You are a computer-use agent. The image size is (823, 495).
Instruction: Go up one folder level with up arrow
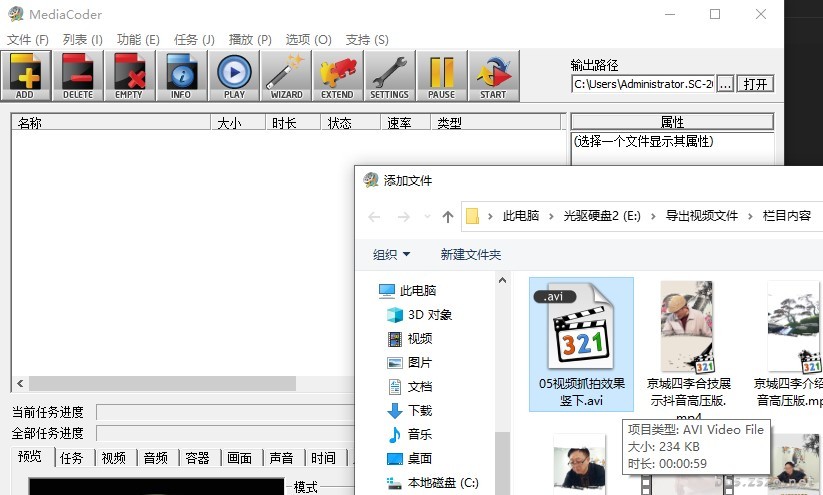(x=448, y=217)
